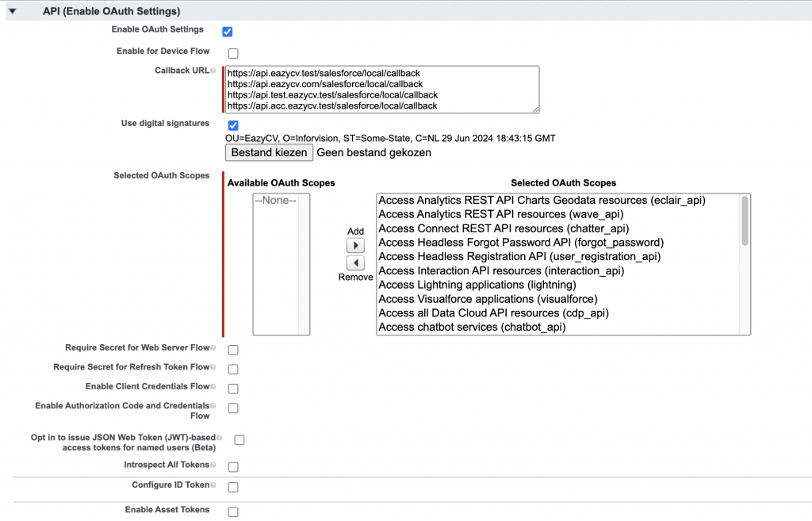The height and width of the screenshot is (521, 812).
Task: Enable the Enable for Device Flow checkbox
Action: point(233,54)
